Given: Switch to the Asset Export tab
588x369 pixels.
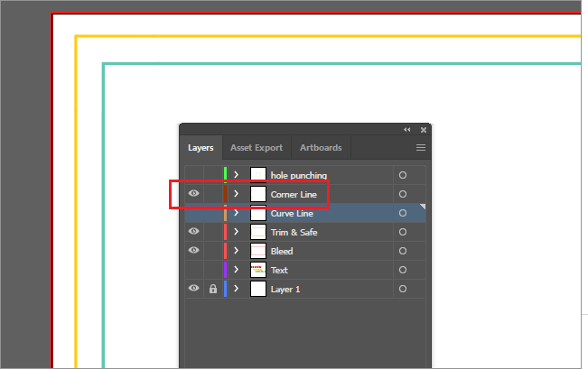Looking at the screenshot, I should click(257, 148).
